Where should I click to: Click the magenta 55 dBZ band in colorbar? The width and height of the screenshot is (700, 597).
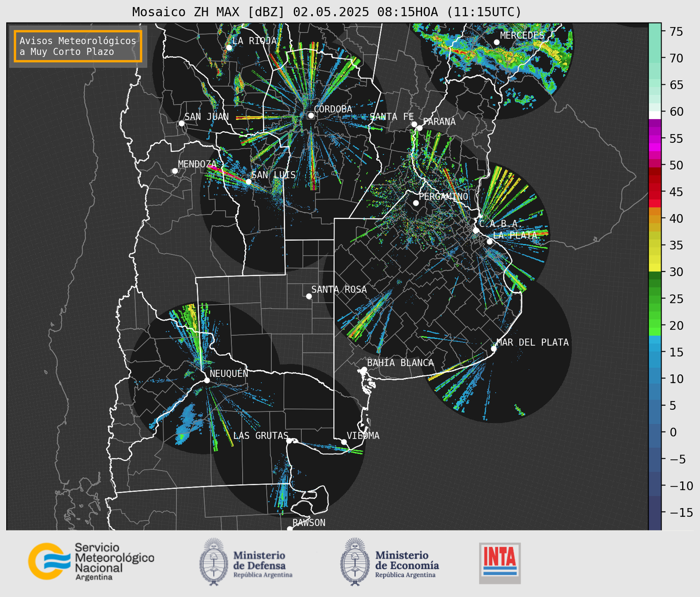click(655, 139)
